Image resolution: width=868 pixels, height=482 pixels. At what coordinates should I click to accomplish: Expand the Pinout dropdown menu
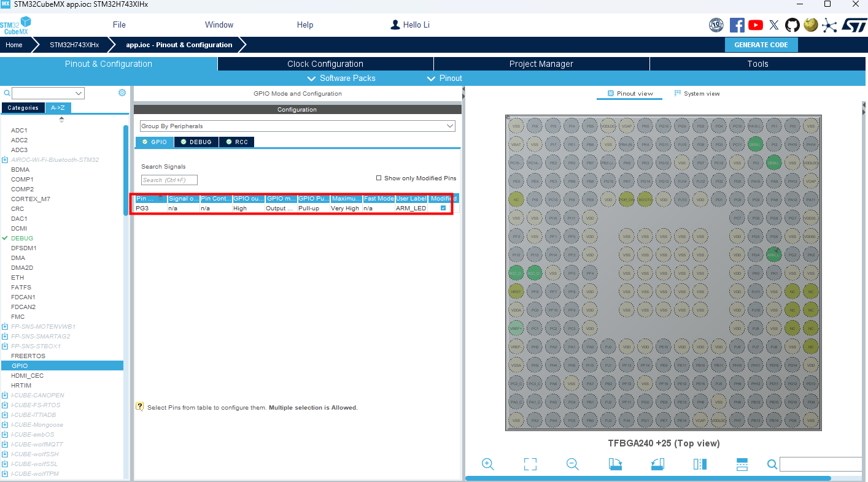[x=444, y=78]
